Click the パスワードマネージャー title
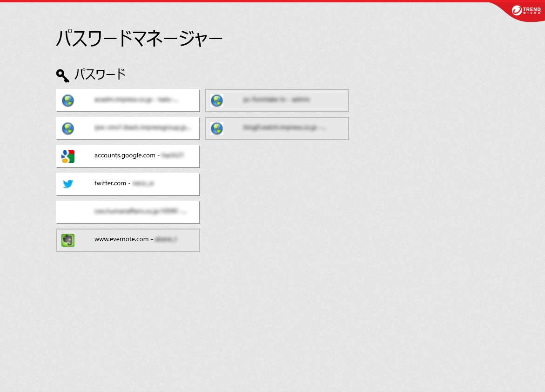 point(139,38)
